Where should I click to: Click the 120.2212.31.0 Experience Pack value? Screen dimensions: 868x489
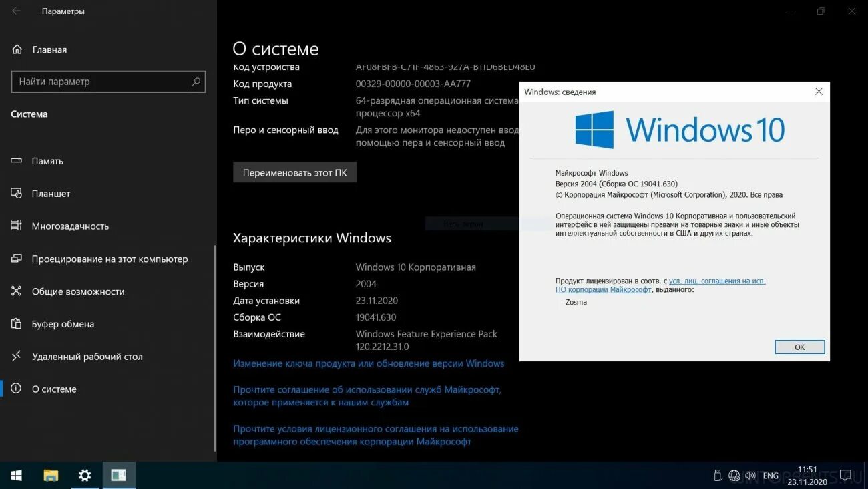(383, 347)
